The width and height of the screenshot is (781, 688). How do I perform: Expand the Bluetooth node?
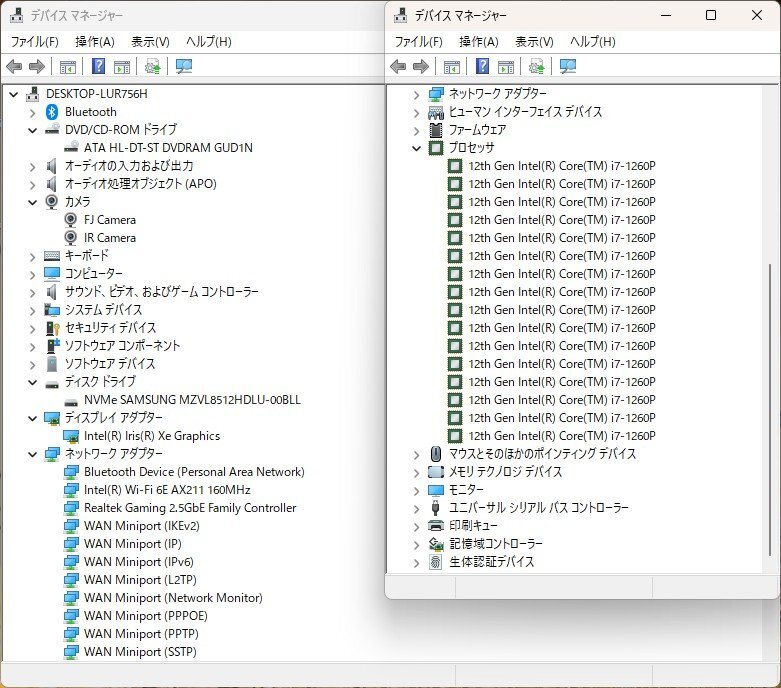pos(32,112)
